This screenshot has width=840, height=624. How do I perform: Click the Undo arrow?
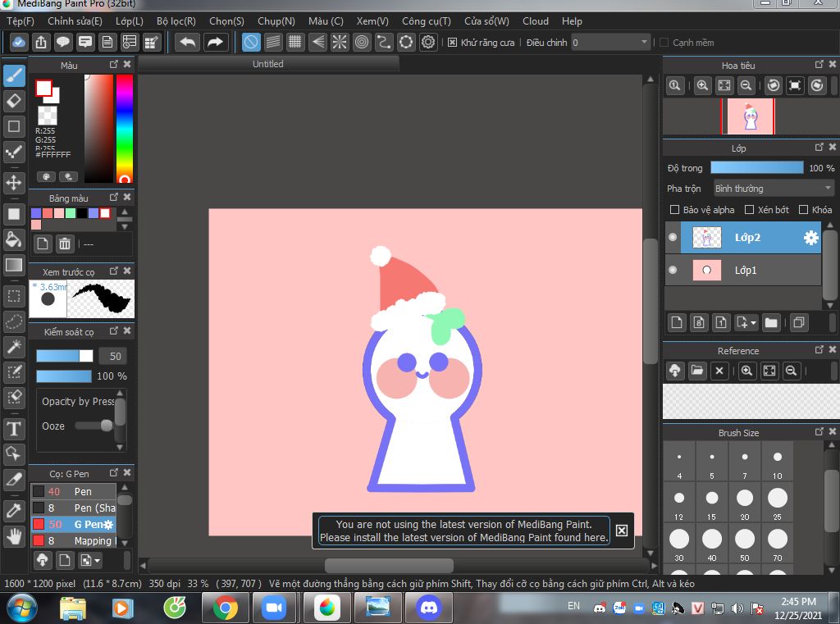pos(188,43)
